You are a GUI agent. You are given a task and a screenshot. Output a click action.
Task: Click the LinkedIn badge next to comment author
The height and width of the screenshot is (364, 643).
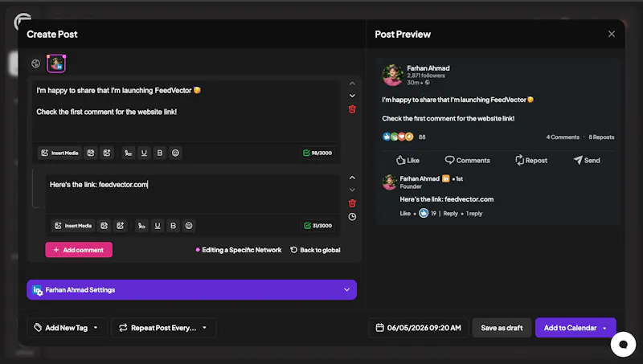446,178
